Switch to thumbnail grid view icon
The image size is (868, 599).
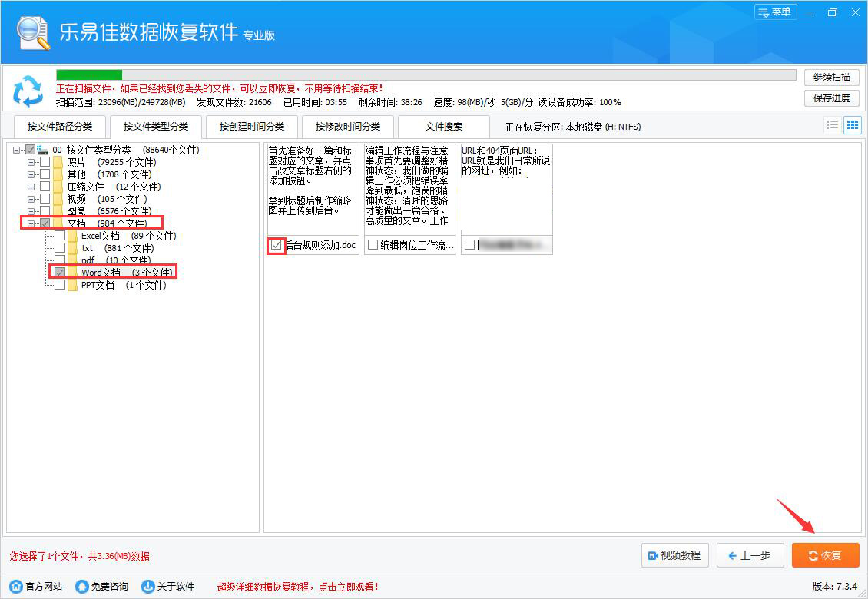(852, 125)
